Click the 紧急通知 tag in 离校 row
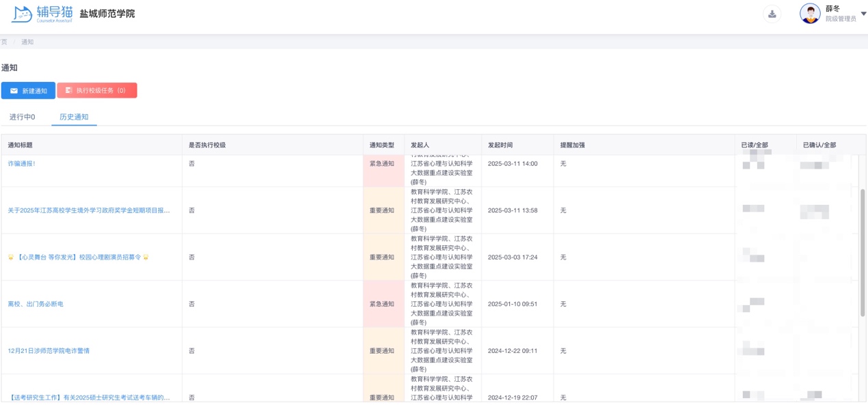 tap(382, 304)
